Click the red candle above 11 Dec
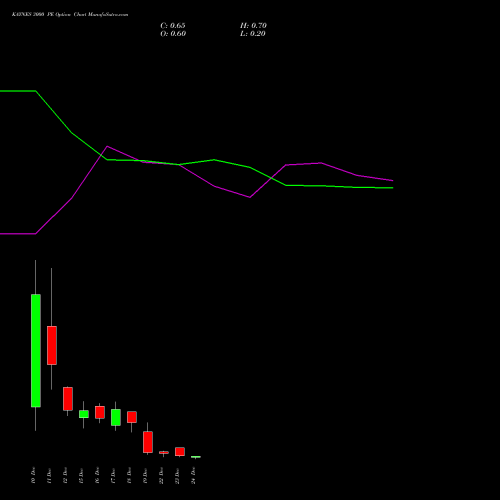The image size is (500, 500). tap(52, 345)
